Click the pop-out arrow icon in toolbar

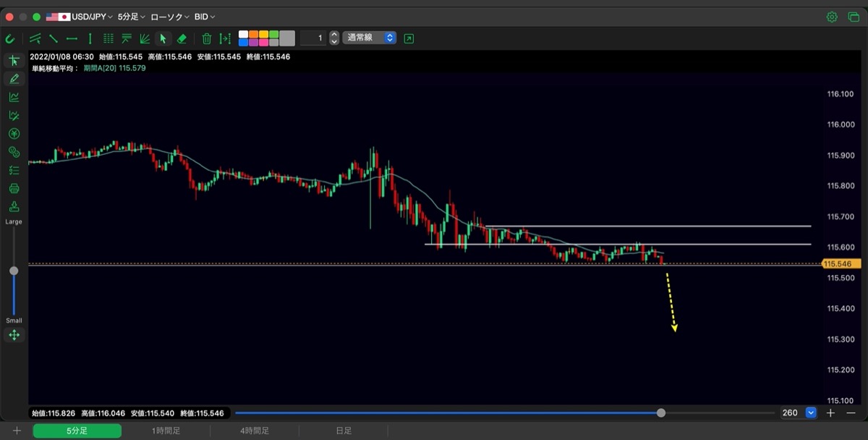pos(409,38)
